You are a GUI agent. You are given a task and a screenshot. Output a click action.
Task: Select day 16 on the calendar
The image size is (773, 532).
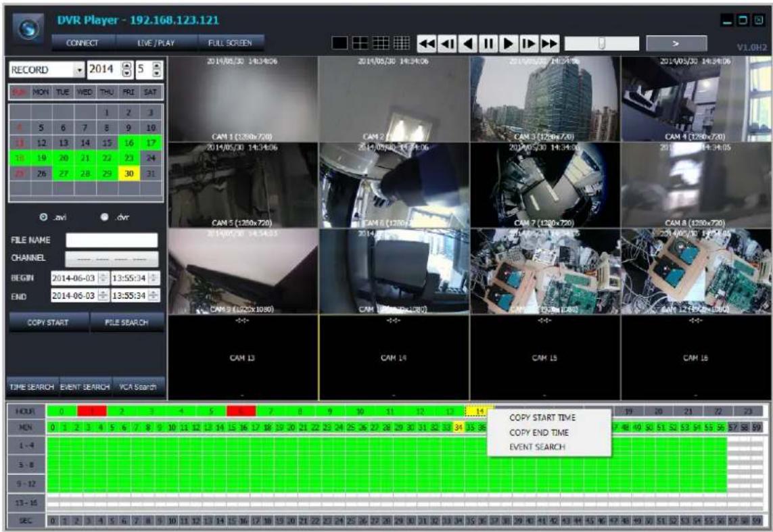(129, 143)
